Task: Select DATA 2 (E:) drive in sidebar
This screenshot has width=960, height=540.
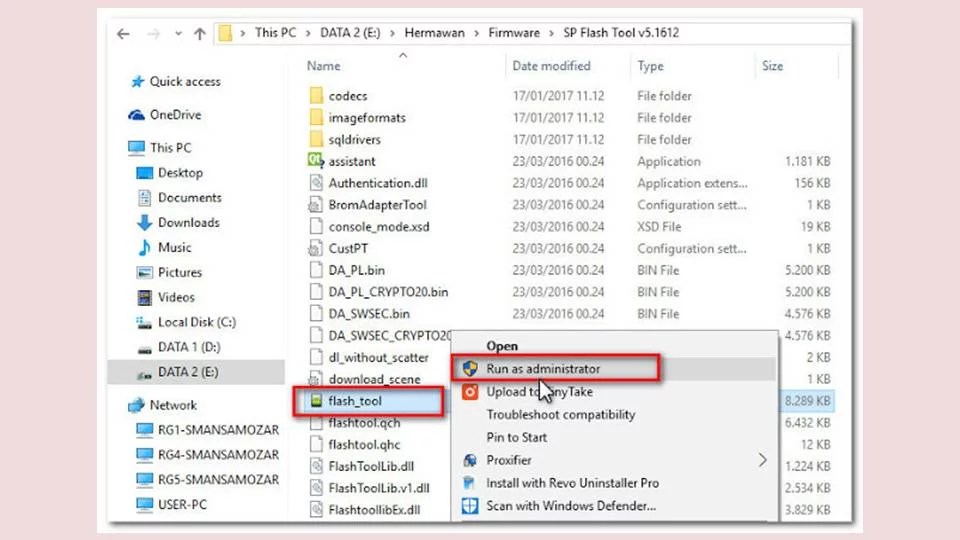Action: [188, 372]
